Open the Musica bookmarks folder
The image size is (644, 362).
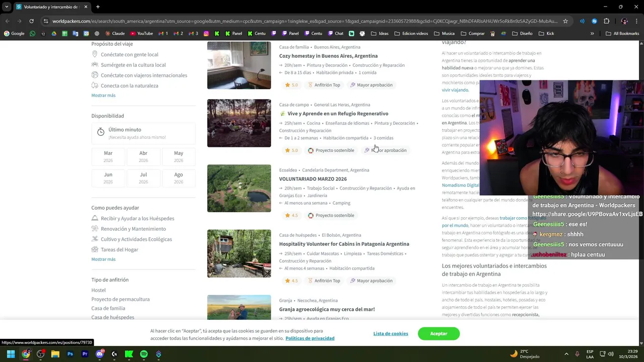[x=444, y=34]
